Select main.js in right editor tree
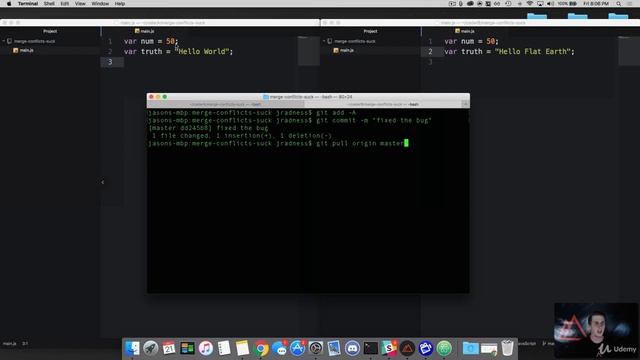Screen dimensions: 640x360 pos(343,50)
